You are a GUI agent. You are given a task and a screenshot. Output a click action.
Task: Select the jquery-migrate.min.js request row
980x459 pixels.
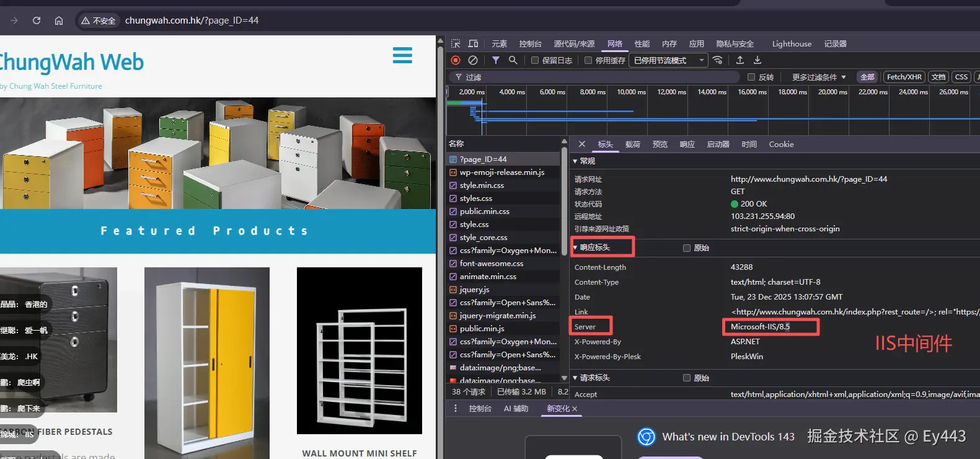coord(503,316)
